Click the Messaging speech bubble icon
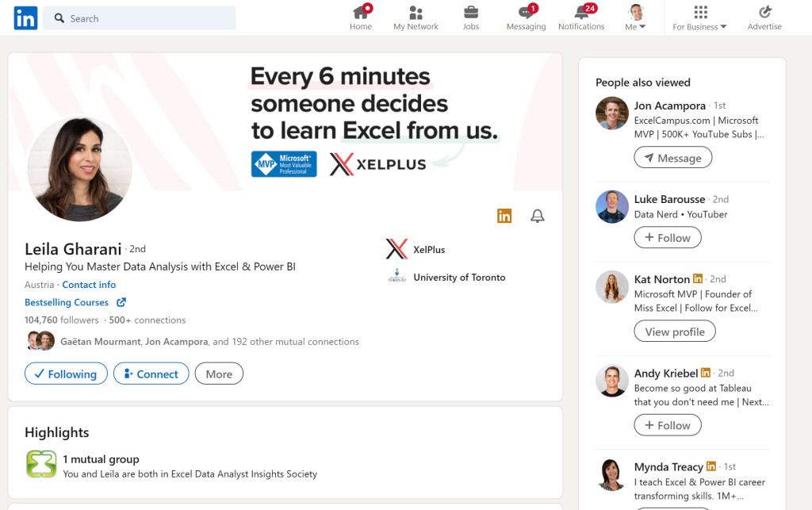Screen dimensions: 812x510 (525, 13)
